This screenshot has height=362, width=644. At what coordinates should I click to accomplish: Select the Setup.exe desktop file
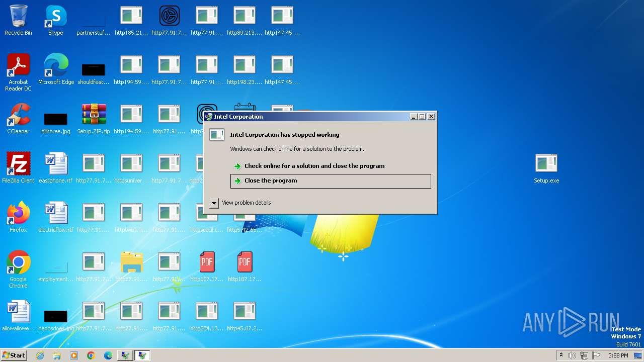(x=546, y=168)
